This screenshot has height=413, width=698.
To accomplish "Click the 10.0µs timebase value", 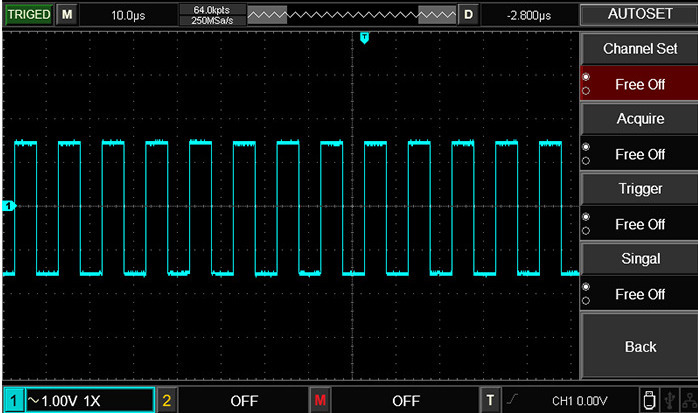I will [128, 16].
